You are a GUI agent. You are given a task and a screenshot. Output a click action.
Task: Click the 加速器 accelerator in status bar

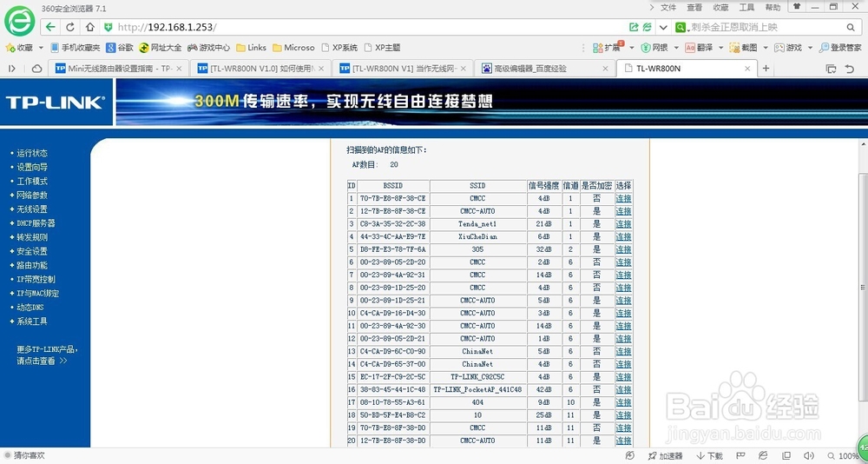[x=665, y=455]
